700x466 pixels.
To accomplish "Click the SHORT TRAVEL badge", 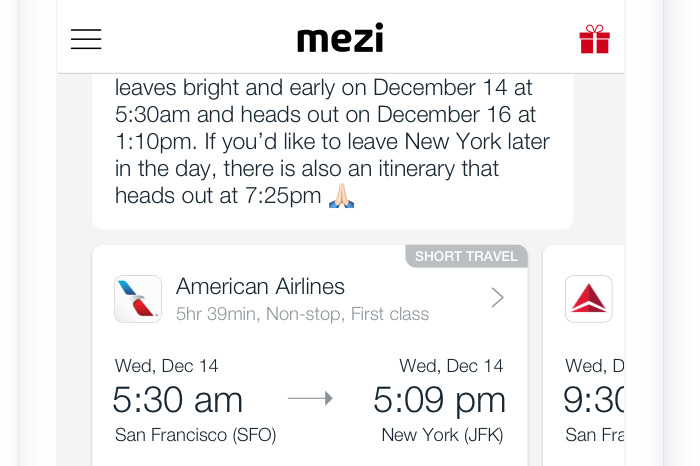I will [466, 257].
